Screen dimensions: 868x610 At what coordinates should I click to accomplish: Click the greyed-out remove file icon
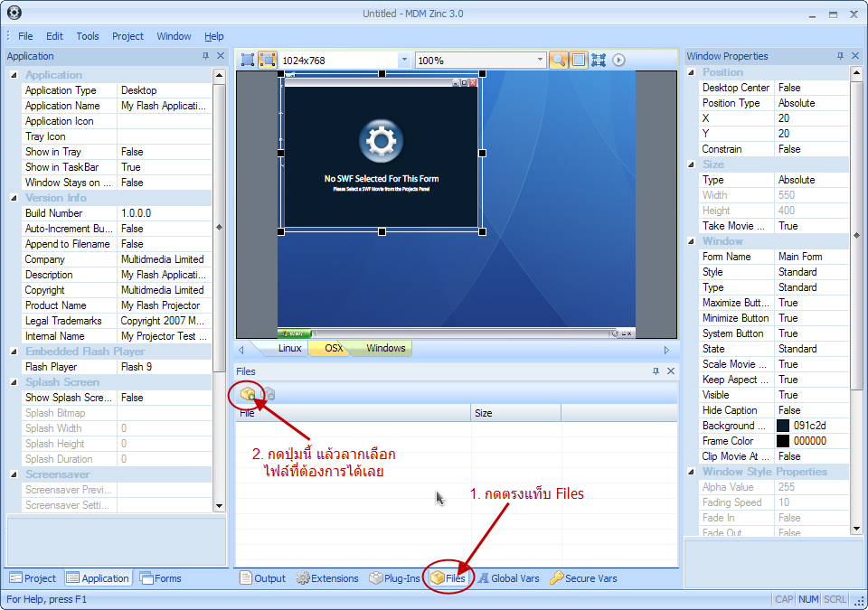tap(269, 394)
